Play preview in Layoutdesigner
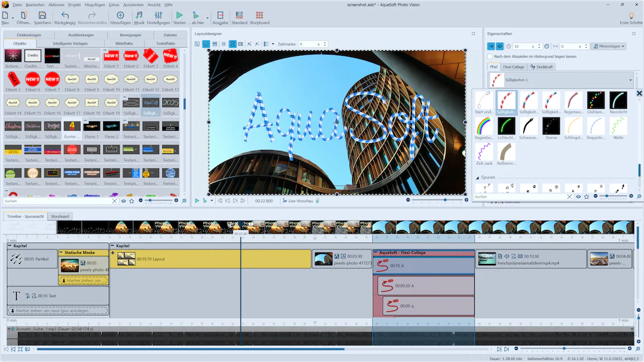Image resolution: width=644 pixels, height=362 pixels. pyautogui.click(x=197, y=200)
